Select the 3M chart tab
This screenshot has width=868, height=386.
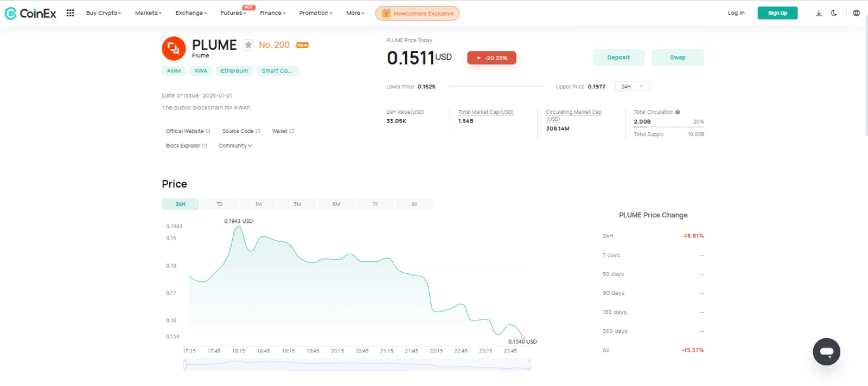(x=297, y=204)
